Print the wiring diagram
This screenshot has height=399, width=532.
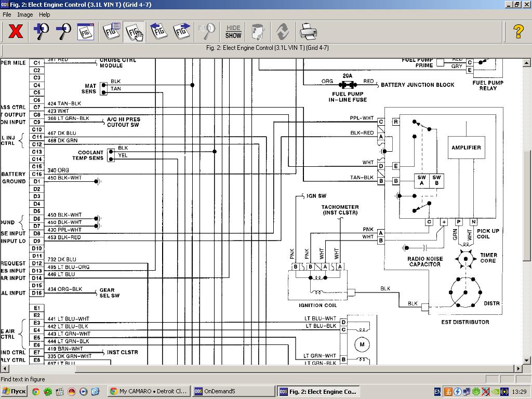[x=308, y=32]
